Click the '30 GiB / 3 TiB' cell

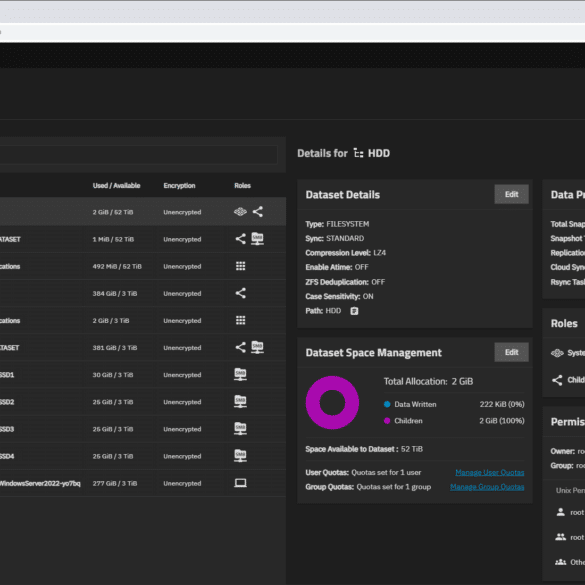click(113, 375)
